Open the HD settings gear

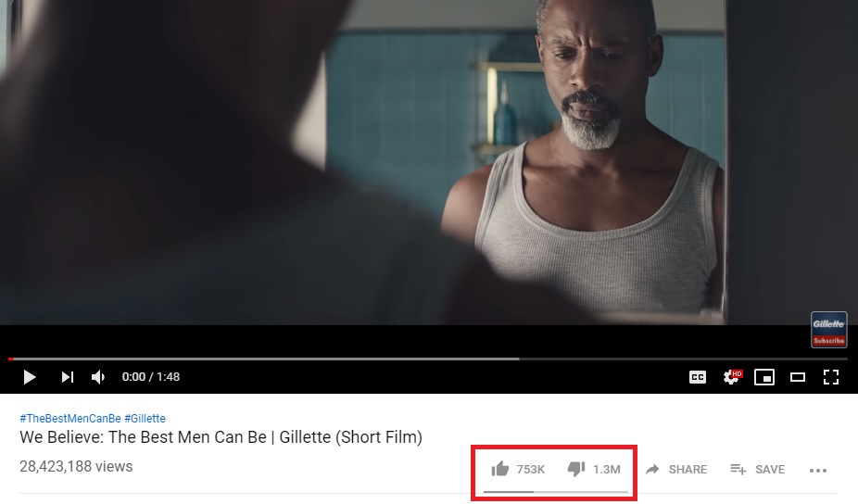[x=732, y=376]
